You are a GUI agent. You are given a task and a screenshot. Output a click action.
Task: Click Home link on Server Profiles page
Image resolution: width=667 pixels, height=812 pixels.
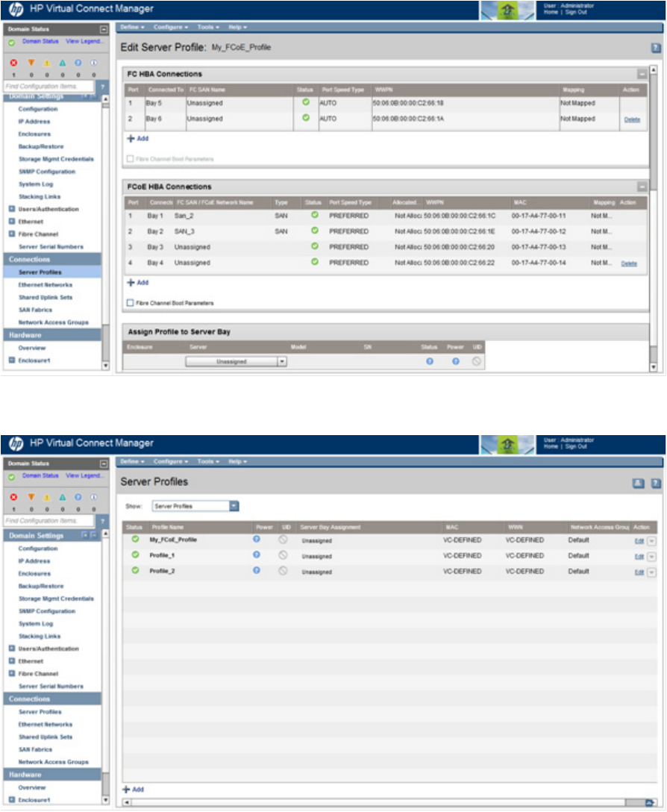coord(551,446)
